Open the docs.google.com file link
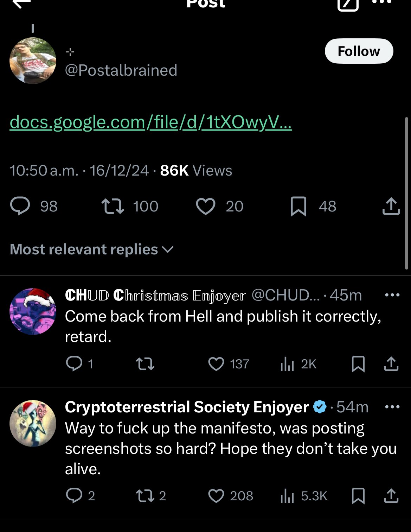The height and width of the screenshot is (532, 411). (x=150, y=122)
